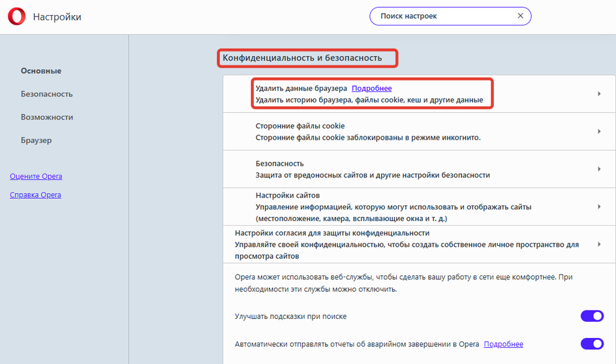
Task: Click Конфиденциальность и безопасность heading
Action: click(x=302, y=57)
